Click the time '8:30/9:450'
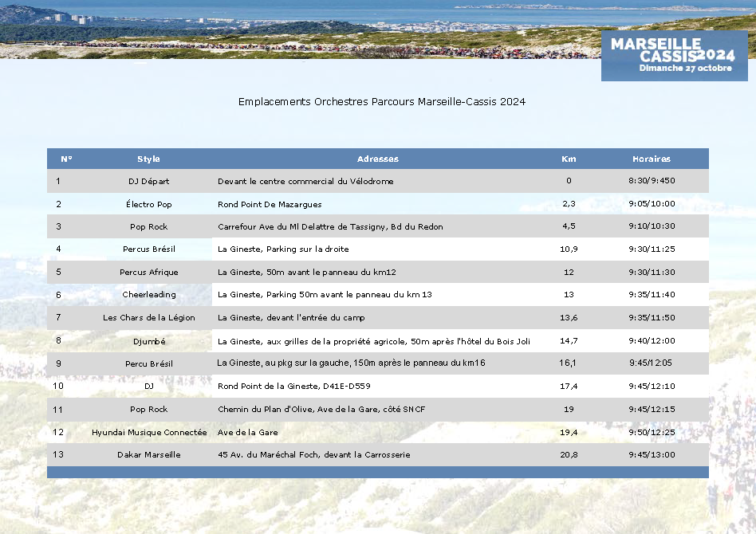The image size is (756, 534). pyautogui.click(x=652, y=181)
